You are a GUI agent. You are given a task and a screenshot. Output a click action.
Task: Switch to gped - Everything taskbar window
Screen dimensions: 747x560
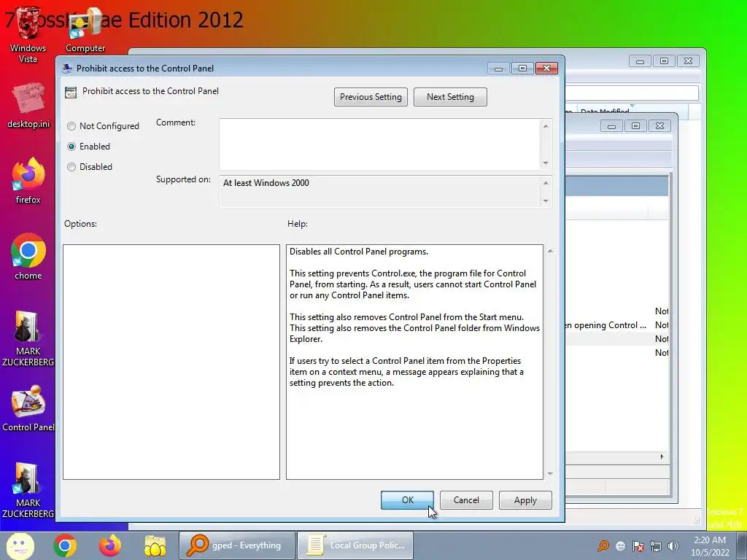click(x=237, y=545)
